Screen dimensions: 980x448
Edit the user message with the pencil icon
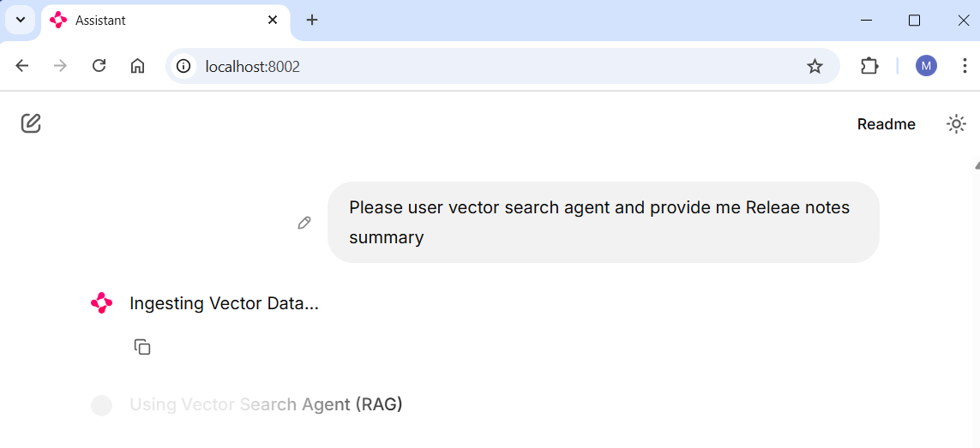(304, 223)
